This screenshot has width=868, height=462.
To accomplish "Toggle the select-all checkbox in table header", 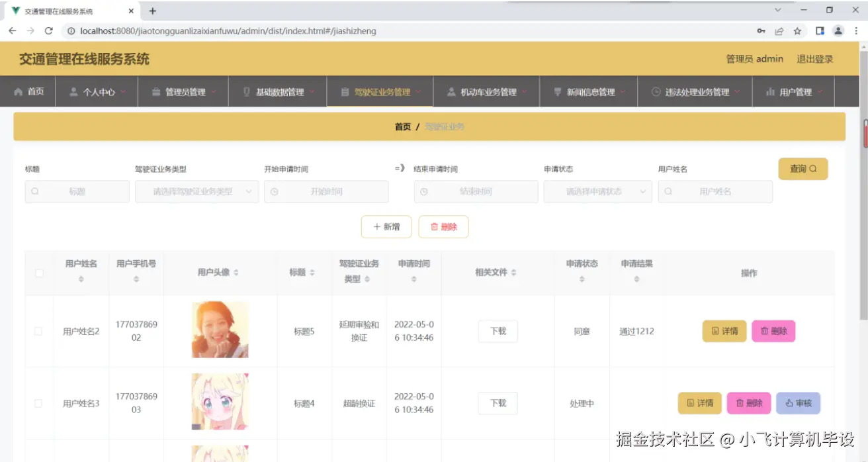I will 40,273.
